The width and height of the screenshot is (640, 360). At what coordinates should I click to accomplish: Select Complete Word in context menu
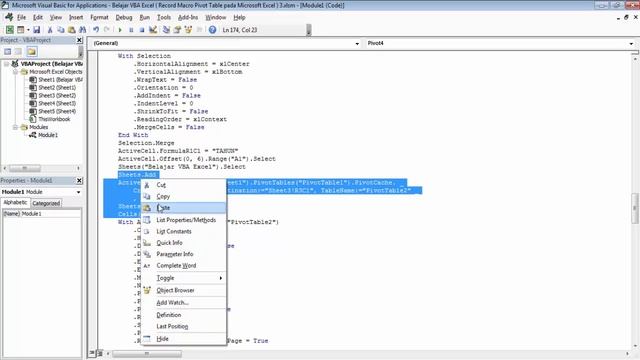click(x=184, y=265)
